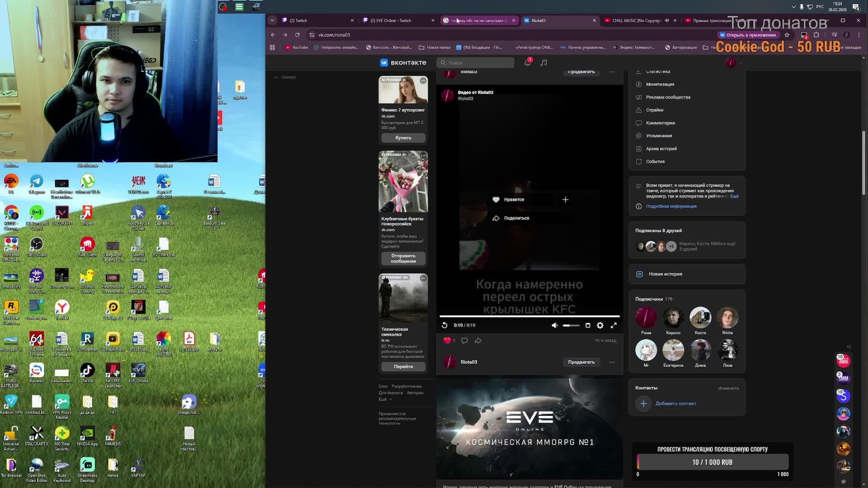Adjust the video volume slider

(x=571, y=325)
